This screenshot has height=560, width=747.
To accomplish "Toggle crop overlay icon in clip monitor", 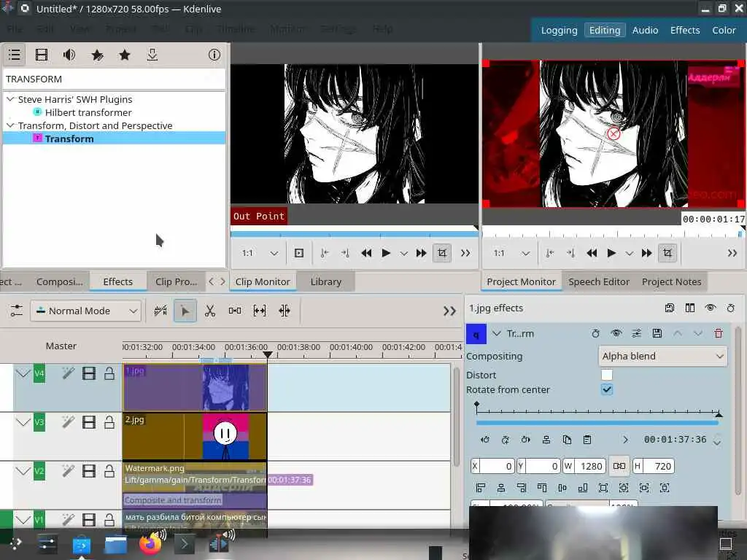I will tap(442, 253).
